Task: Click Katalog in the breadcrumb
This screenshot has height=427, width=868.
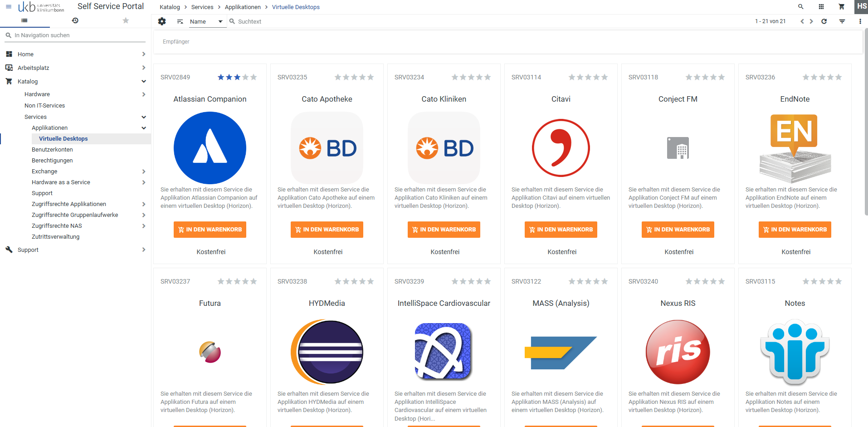Action: [170, 7]
